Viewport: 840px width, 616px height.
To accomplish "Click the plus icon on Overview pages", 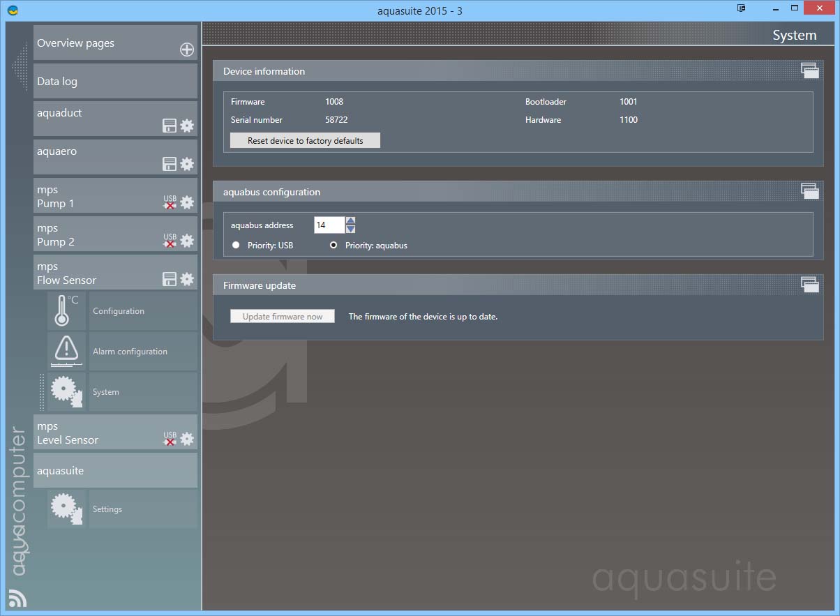I will tap(187, 50).
